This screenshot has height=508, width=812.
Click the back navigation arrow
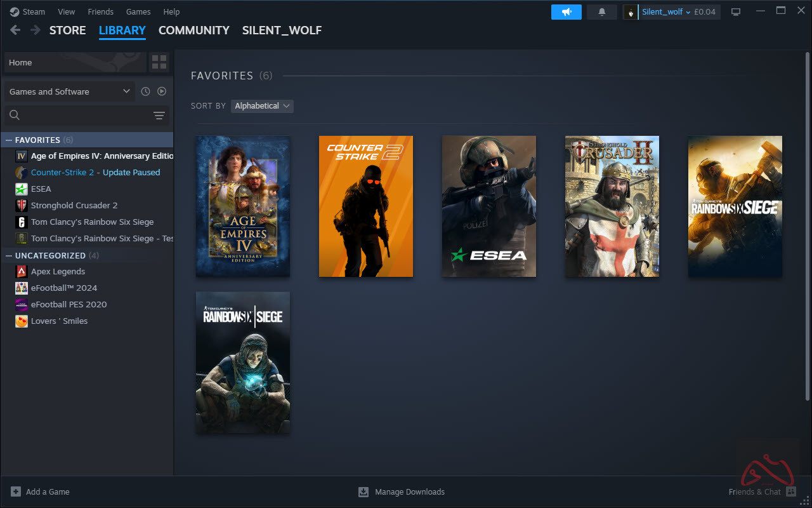pyautogui.click(x=15, y=30)
